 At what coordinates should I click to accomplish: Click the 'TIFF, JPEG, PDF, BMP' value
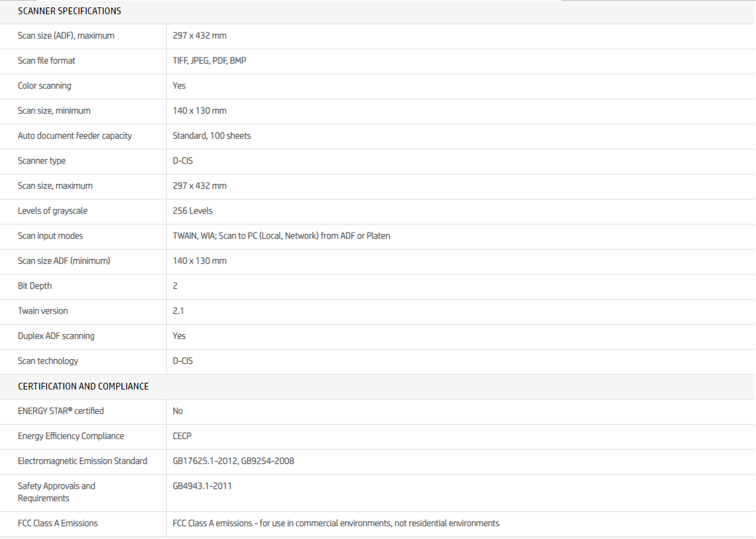point(210,61)
